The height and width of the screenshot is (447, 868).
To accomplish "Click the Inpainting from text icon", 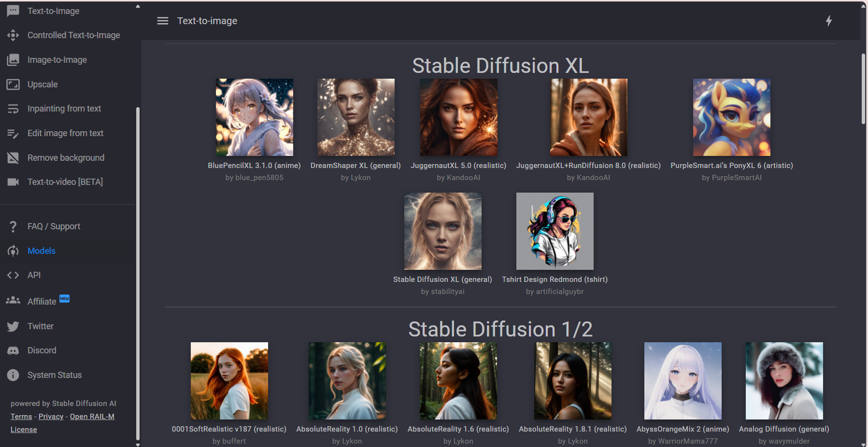I will point(13,109).
